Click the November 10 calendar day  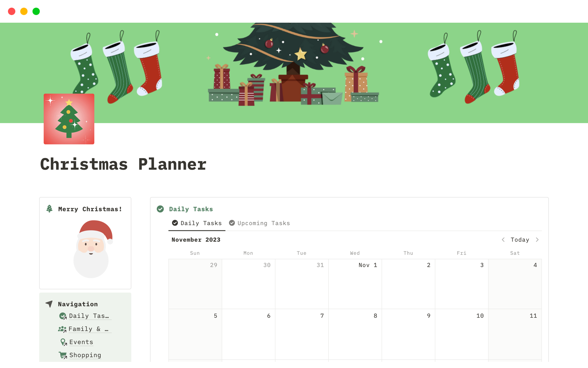[462, 334]
